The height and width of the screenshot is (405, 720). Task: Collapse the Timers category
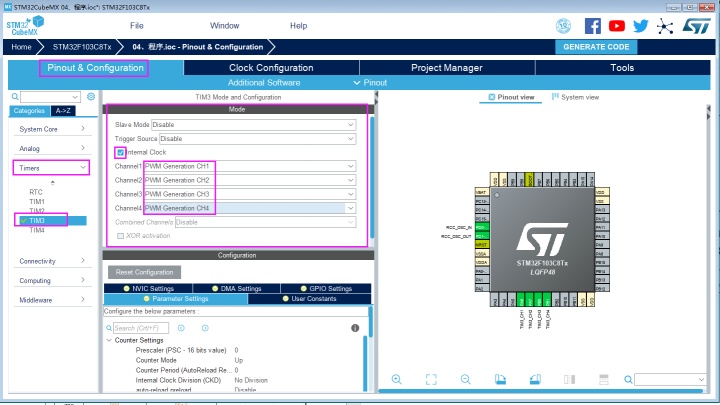(x=51, y=168)
